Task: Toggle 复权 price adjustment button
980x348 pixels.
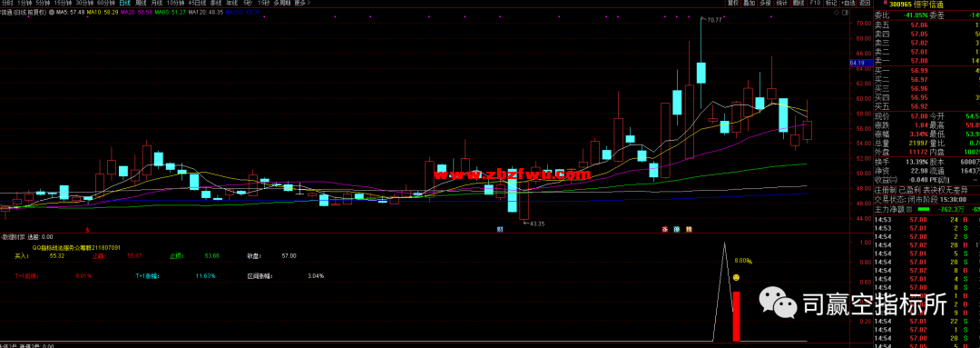Action: [733, 3]
